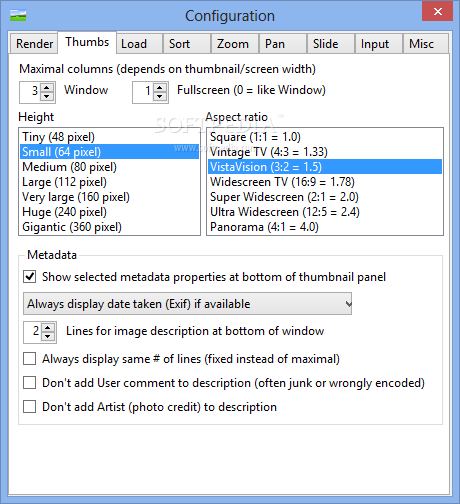Open the Sort tab
Screen dimensions: 460x504
point(187,44)
